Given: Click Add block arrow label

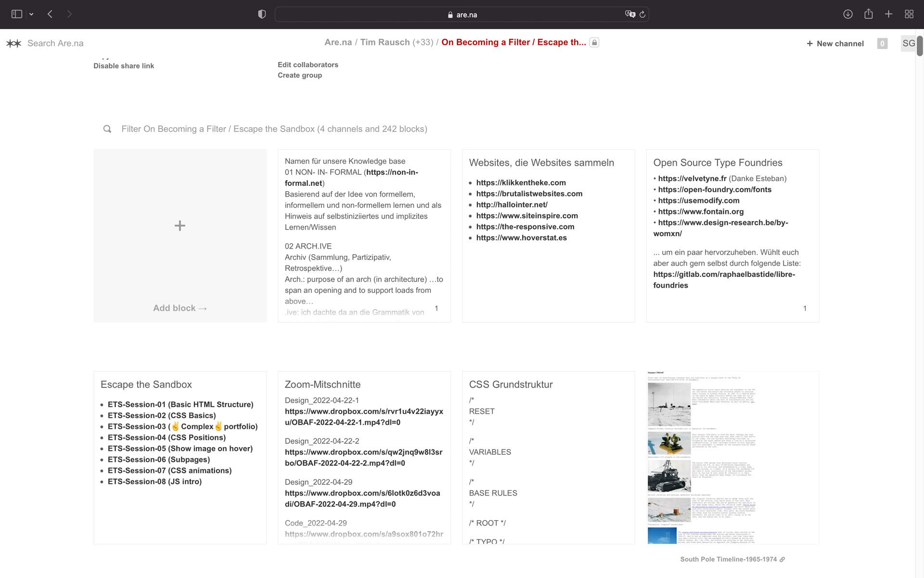Looking at the screenshot, I should click(x=180, y=308).
